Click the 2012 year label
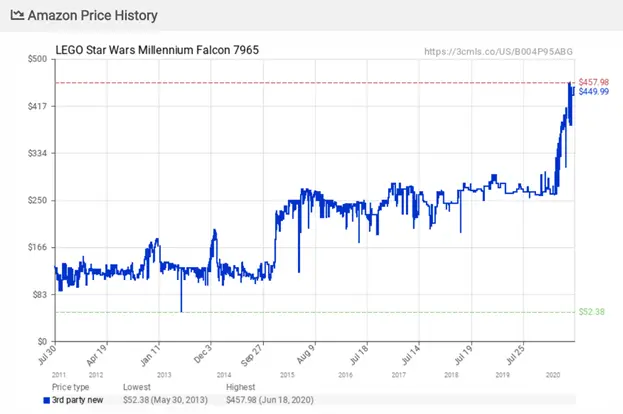The image size is (623, 414). [x=96, y=375]
